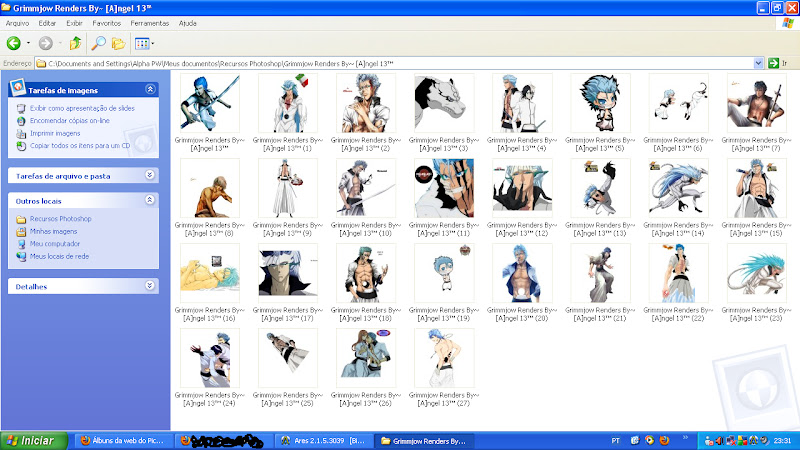The width and height of the screenshot is (800, 450).
Task: Select thumbnail Grimmjow Renders (24)
Action: (x=210, y=358)
